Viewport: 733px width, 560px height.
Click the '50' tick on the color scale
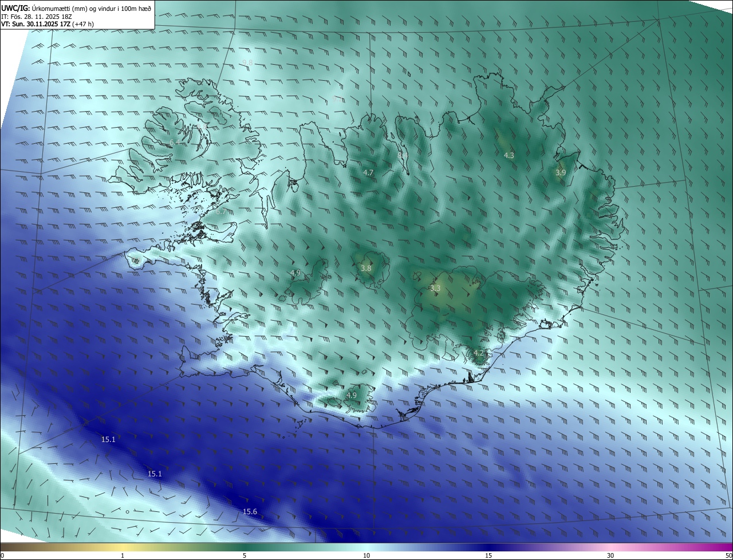click(x=728, y=555)
